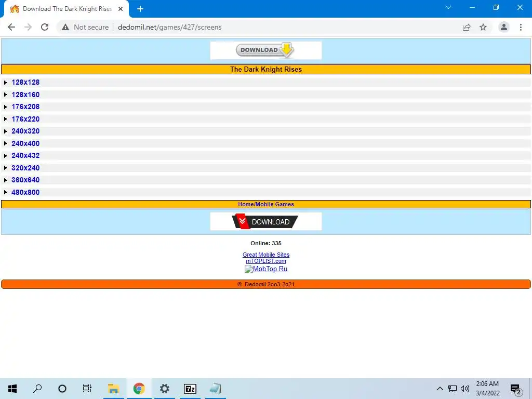Bookmark this tab with the star
The image size is (532, 399).
(483, 27)
